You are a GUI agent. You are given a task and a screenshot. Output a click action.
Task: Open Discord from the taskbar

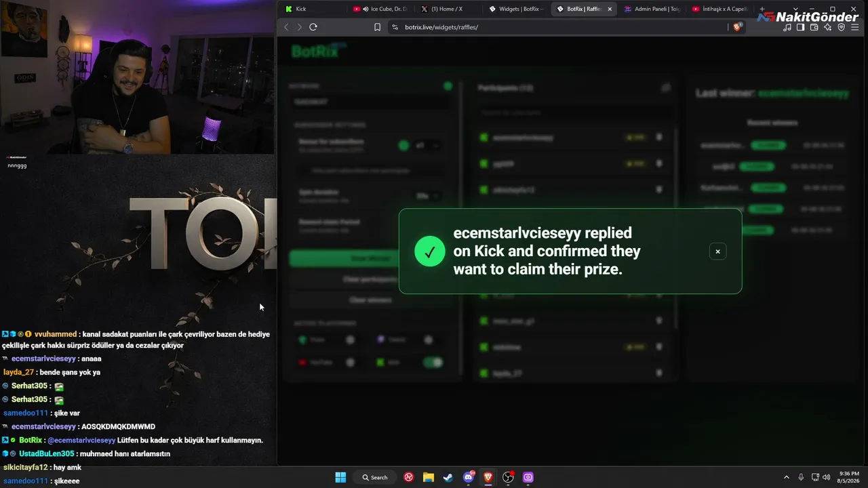click(468, 477)
